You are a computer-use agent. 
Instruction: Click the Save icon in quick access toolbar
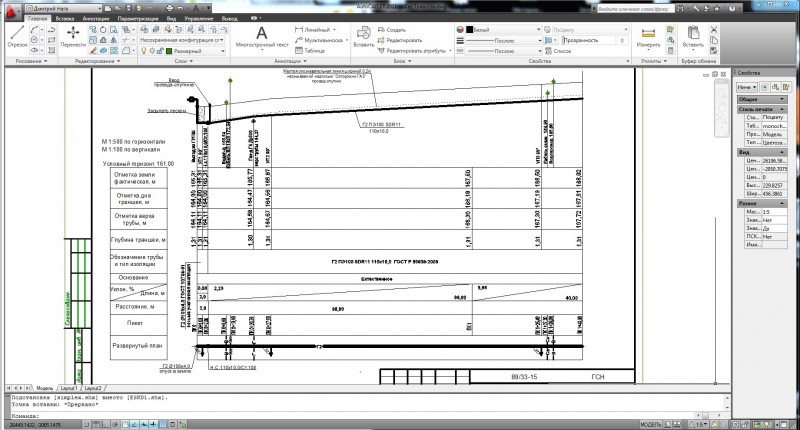(x=128, y=9)
